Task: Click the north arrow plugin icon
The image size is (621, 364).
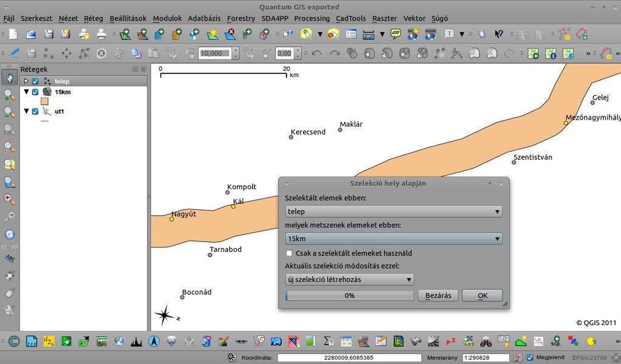Action: tap(154, 341)
